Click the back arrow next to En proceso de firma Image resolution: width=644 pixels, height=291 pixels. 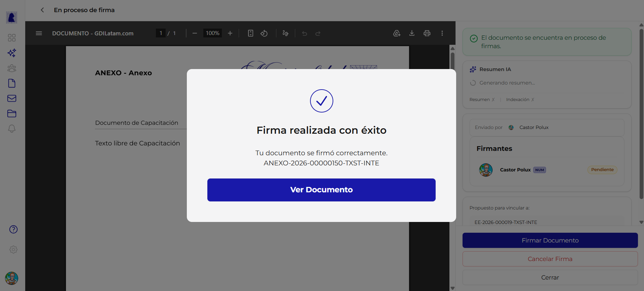(x=42, y=10)
